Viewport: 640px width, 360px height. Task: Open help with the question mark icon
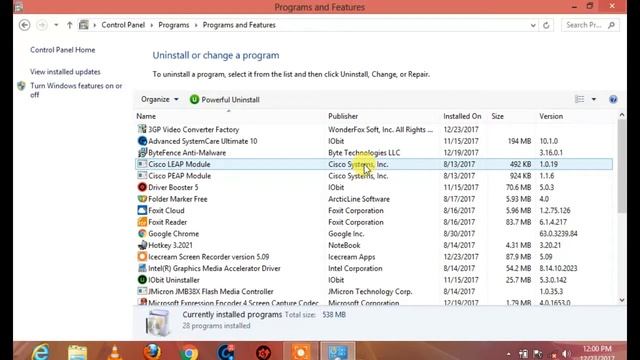click(613, 99)
